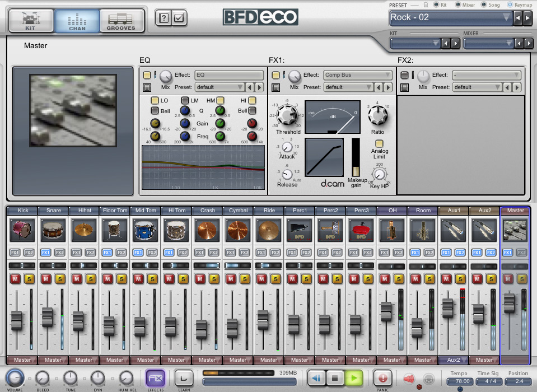
Task: Select the Room microphone channel thumbnail
Action: (x=423, y=230)
